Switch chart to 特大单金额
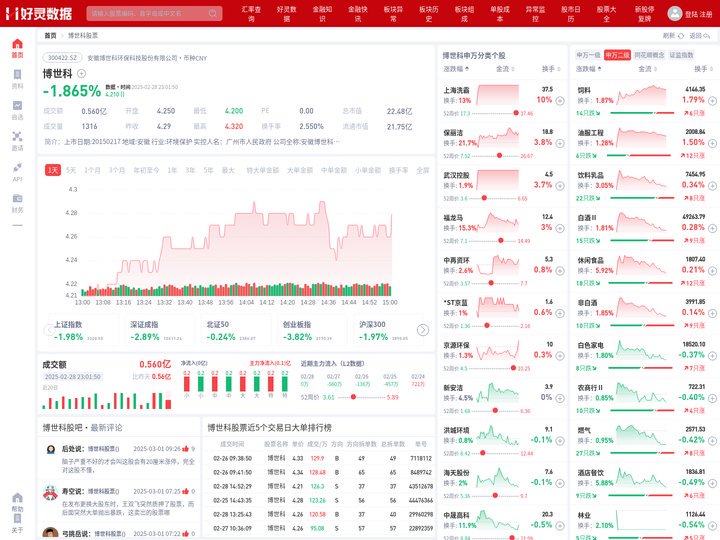The height and width of the screenshot is (540, 720). [x=262, y=170]
